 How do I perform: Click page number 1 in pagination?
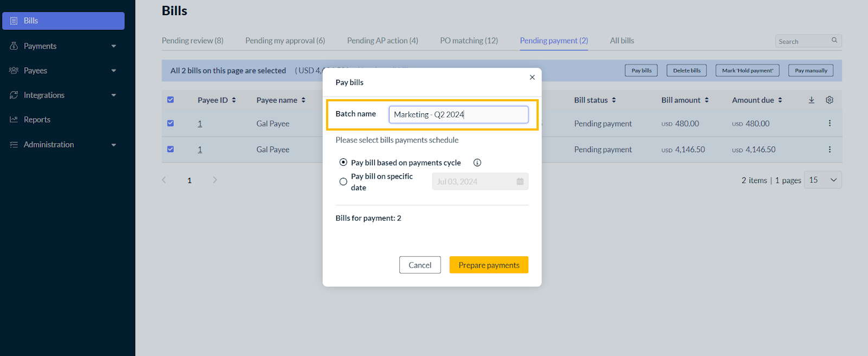tap(189, 180)
